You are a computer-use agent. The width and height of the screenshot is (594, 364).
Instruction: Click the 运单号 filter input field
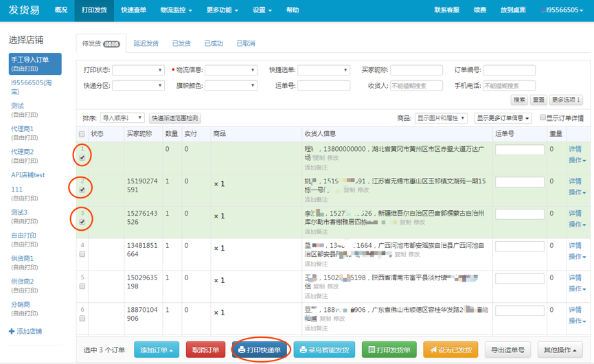coord(323,86)
